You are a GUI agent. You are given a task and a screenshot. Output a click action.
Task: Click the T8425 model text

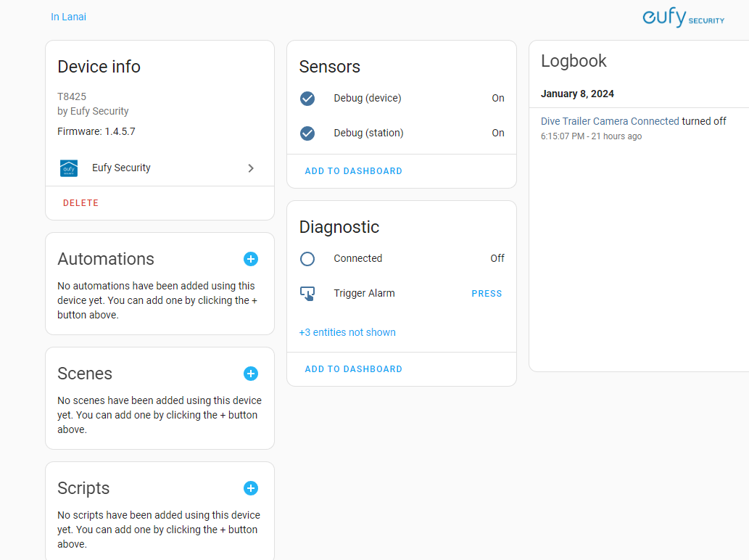pos(72,96)
